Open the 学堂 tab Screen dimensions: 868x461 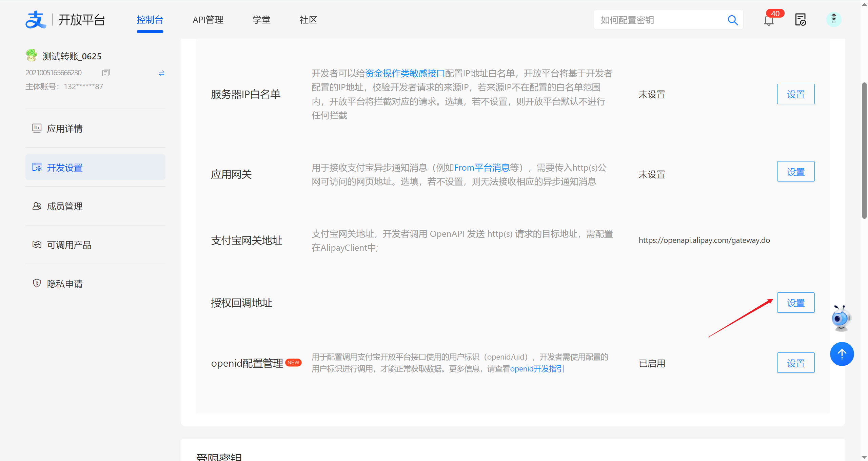[261, 20]
